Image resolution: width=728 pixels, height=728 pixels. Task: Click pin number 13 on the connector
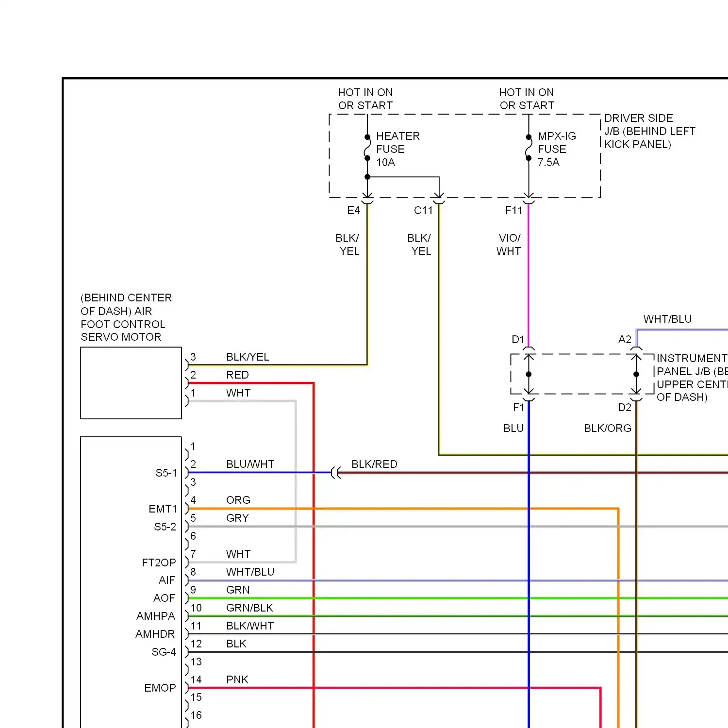196,662
